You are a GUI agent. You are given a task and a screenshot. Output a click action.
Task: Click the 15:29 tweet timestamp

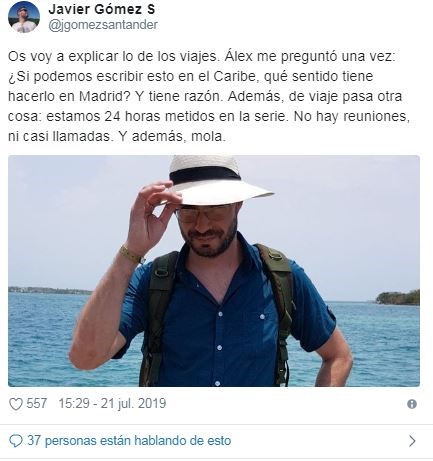click(74, 404)
